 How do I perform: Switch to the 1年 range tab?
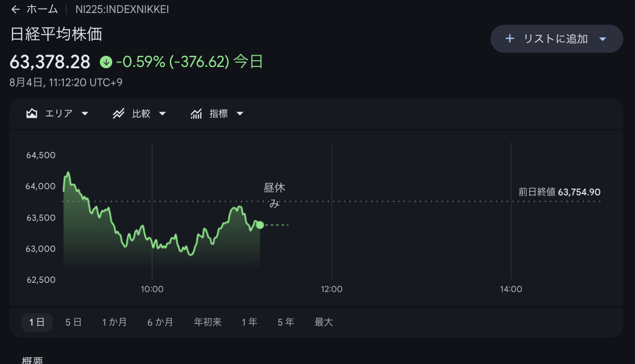pos(249,322)
